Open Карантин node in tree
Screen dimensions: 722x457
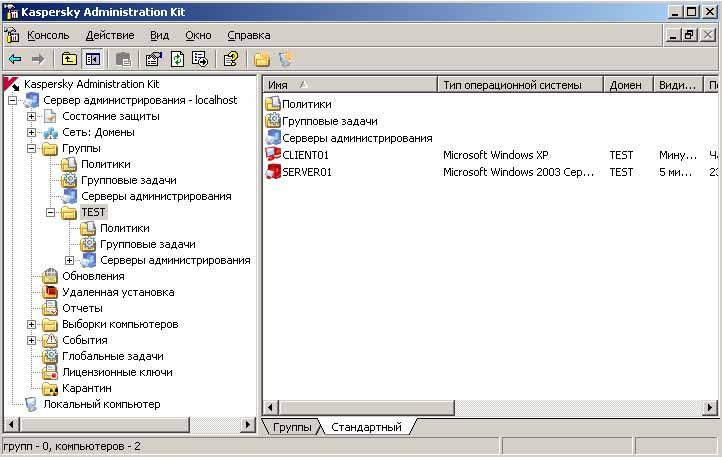click(87, 388)
